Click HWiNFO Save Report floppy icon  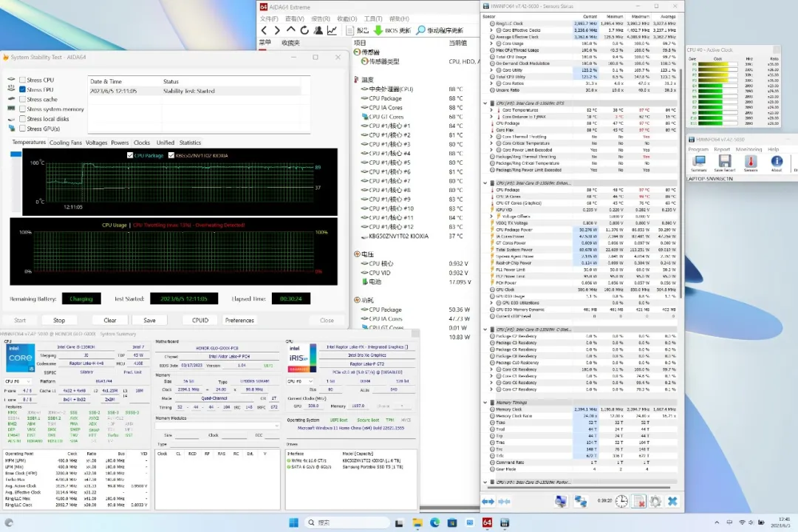724,161
